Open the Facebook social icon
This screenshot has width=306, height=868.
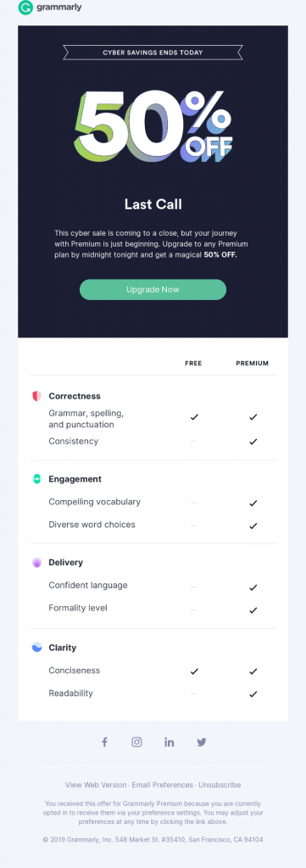pyautogui.click(x=104, y=743)
